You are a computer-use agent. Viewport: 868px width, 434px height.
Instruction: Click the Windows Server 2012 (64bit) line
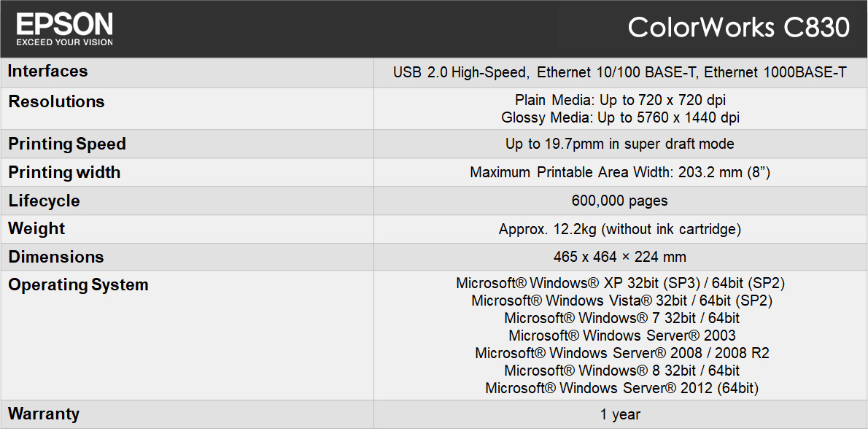[621, 388]
